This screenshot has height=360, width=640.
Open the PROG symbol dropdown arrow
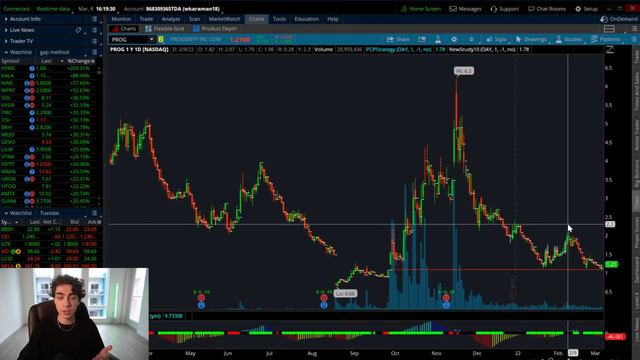151,39
